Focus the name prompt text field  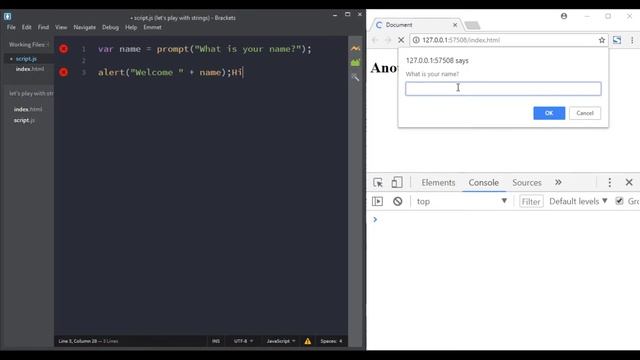click(x=503, y=89)
